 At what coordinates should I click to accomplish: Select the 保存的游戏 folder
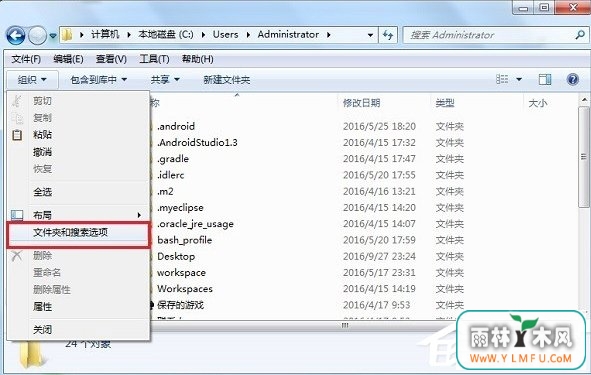click(x=180, y=305)
